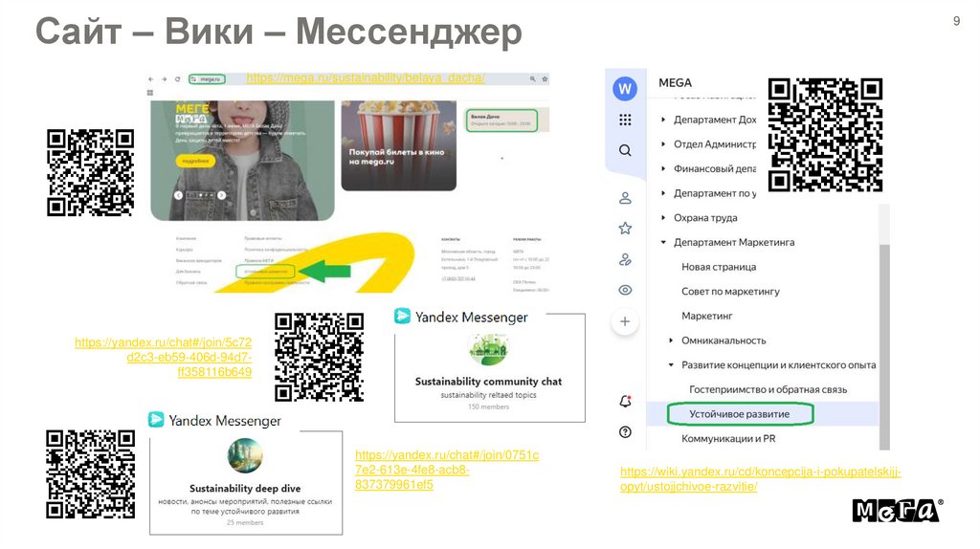Image resolution: width=980 pixels, height=549 pixels.
Task: Open the mega.ru sustainability belaya_dacha link
Action: pos(365,78)
